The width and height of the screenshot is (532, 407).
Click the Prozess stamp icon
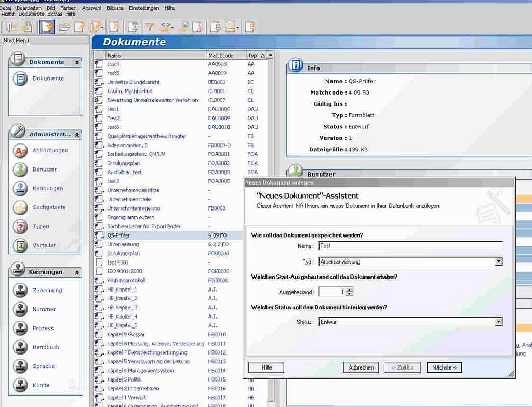[x=20, y=328]
